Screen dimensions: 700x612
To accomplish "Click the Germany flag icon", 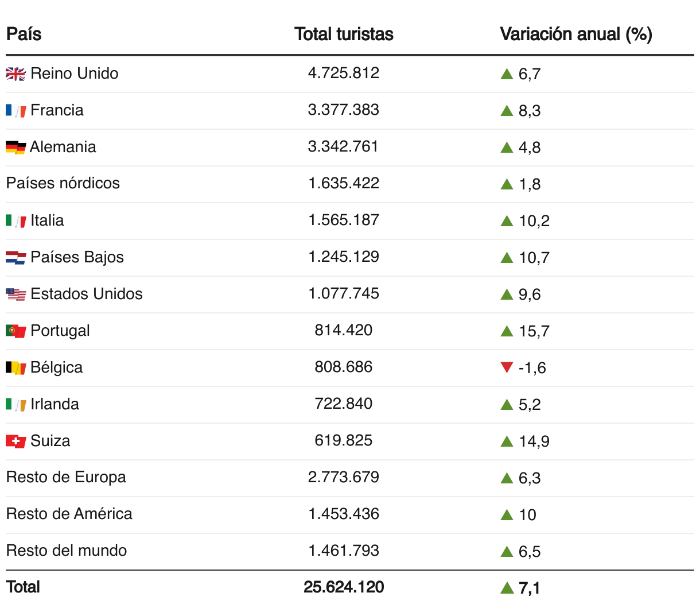I will coord(15,148).
